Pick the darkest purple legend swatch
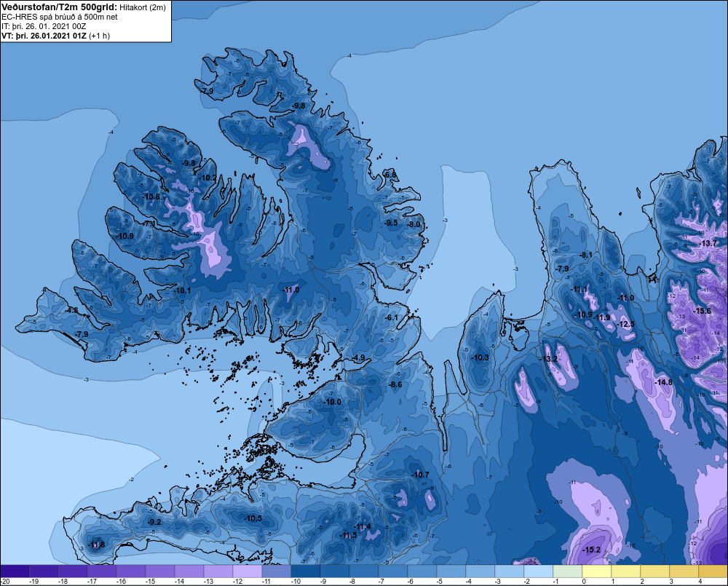 tap(15, 571)
